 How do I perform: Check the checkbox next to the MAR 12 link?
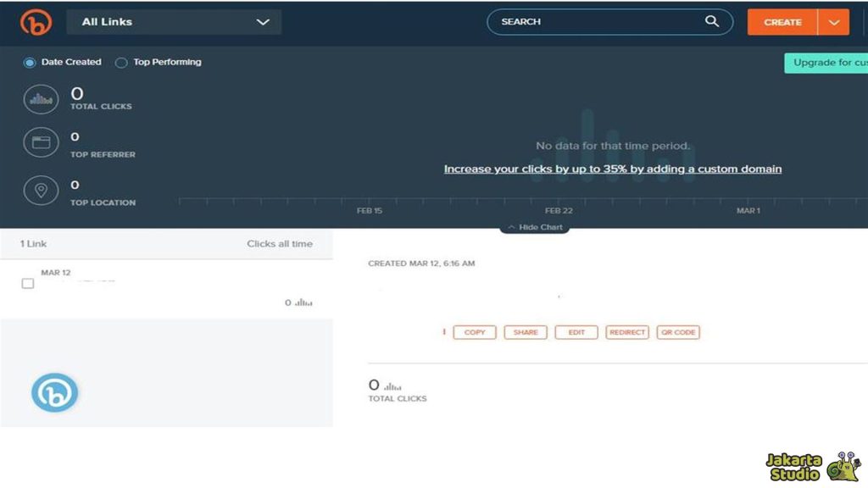coord(27,283)
